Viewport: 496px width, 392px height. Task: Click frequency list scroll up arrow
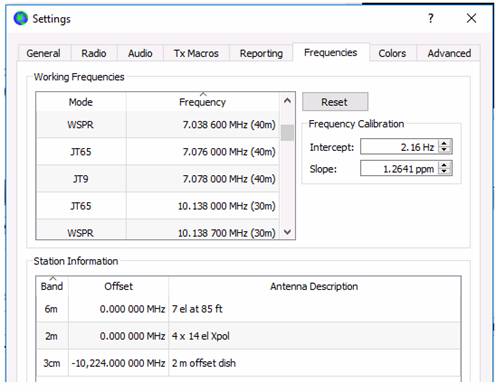[287, 100]
